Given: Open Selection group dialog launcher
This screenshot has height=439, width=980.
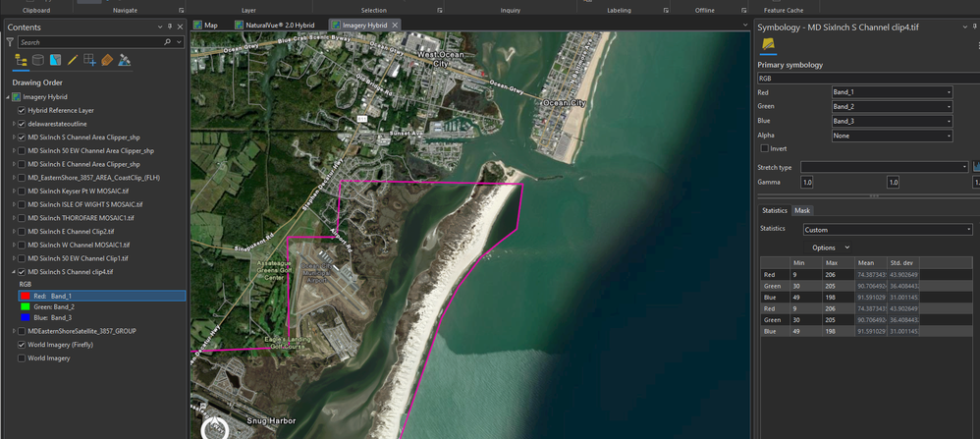Looking at the screenshot, I should pyautogui.click(x=439, y=11).
